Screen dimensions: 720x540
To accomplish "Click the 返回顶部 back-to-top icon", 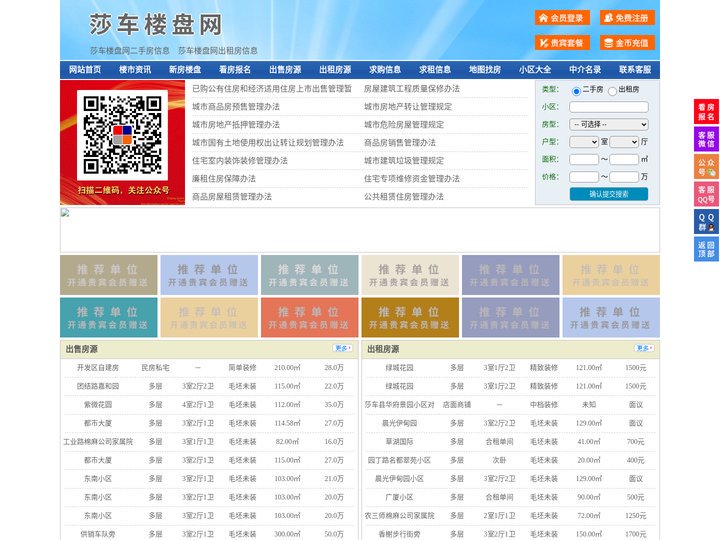I will click(x=706, y=249).
